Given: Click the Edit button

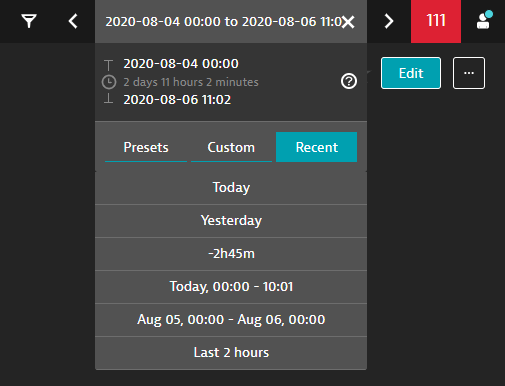Looking at the screenshot, I should (411, 73).
